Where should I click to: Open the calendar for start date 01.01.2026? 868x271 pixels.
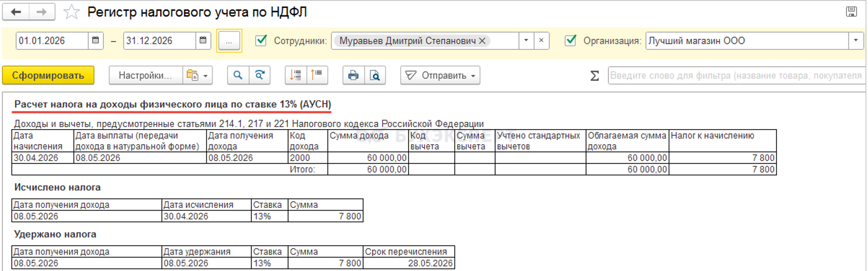[x=95, y=40]
